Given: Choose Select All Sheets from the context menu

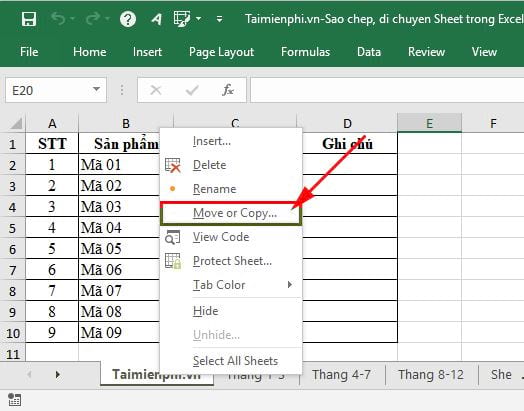Looking at the screenshot, I should tap(231, 361).
